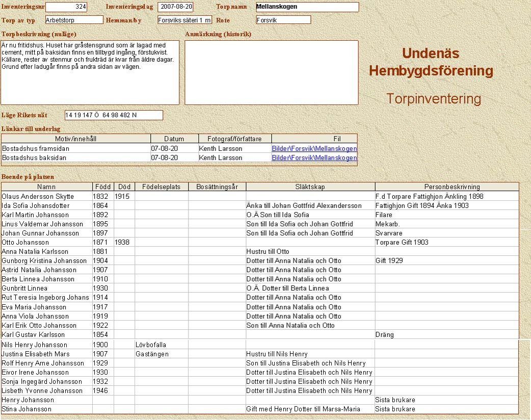Select the Inventeringsdag date field

(175, 7)
